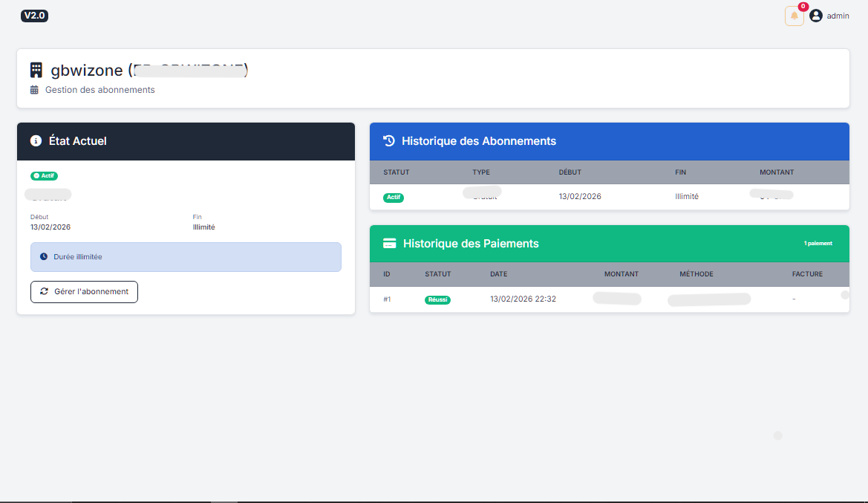This screenshot has height=503, width=868.
Task: Click the Actif status in subscriptions table
Action: point(394,198)
